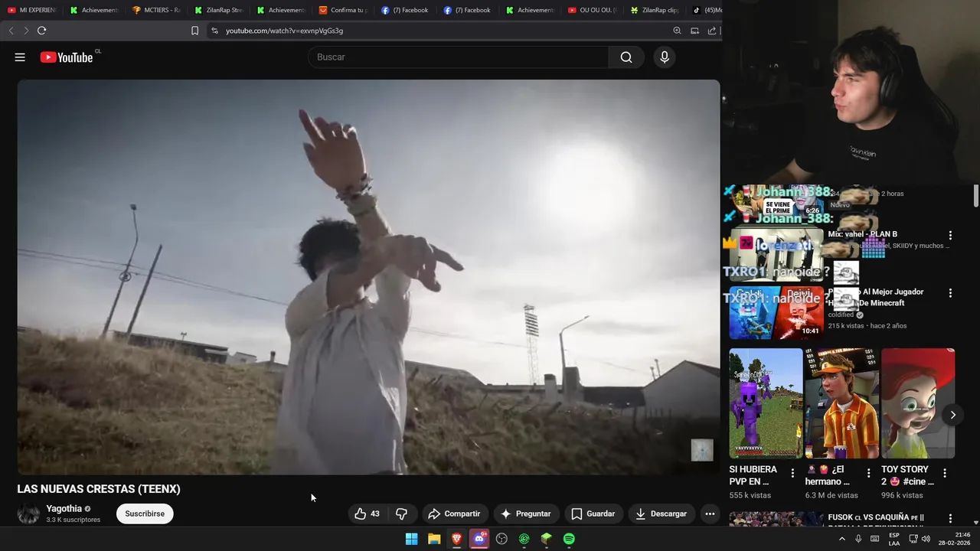
Task: Open Discord from the taskbar
Action: 479,539
